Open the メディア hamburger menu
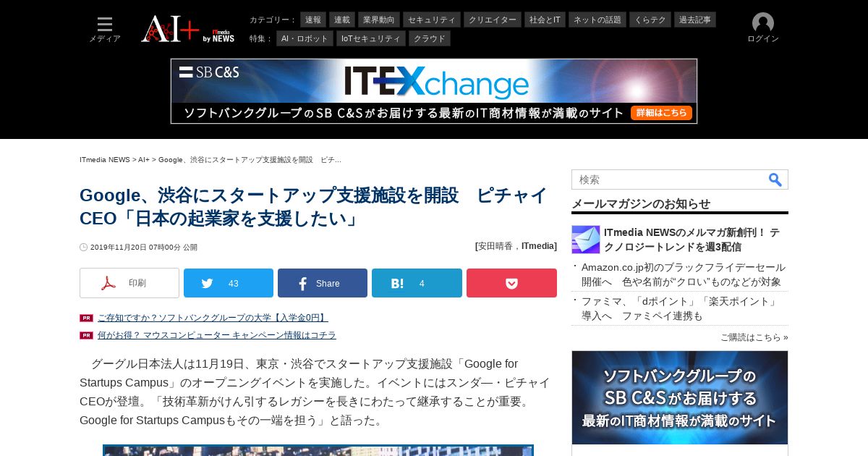868x456 pixels. [x=105, y=30]
